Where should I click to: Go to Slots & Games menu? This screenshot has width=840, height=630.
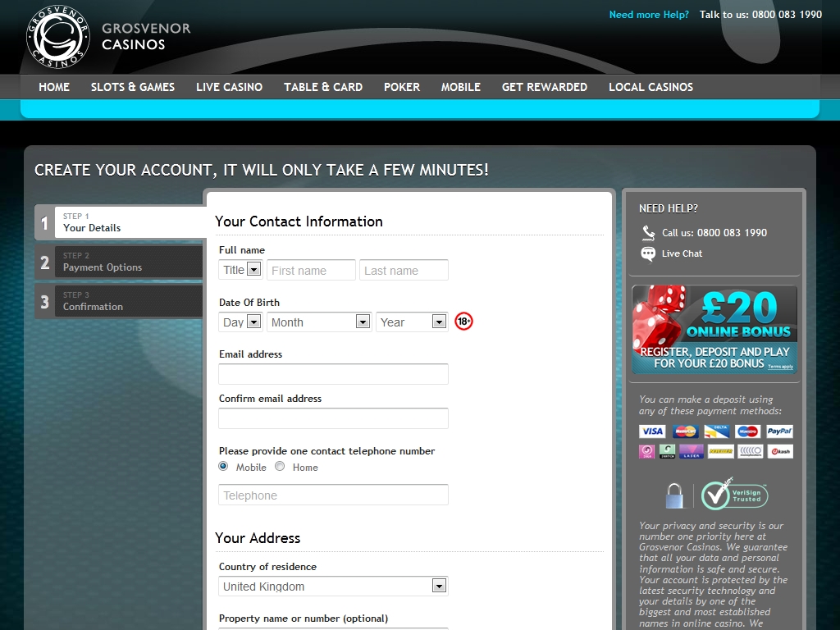point(133,87)
